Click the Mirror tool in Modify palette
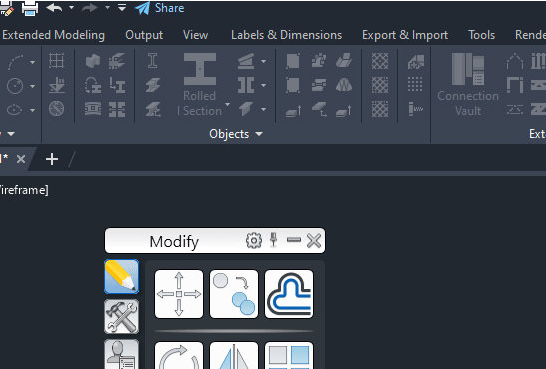 pos(234,355)
